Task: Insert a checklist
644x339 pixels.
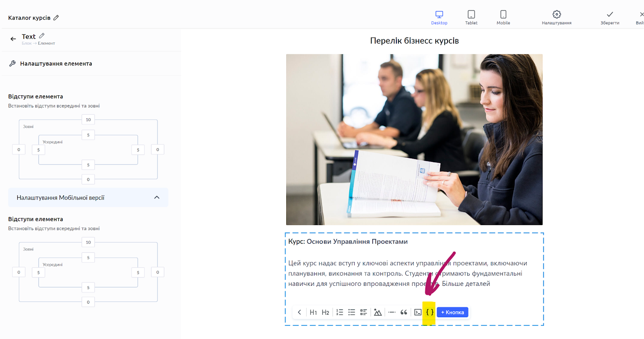Action: [364, 312]
